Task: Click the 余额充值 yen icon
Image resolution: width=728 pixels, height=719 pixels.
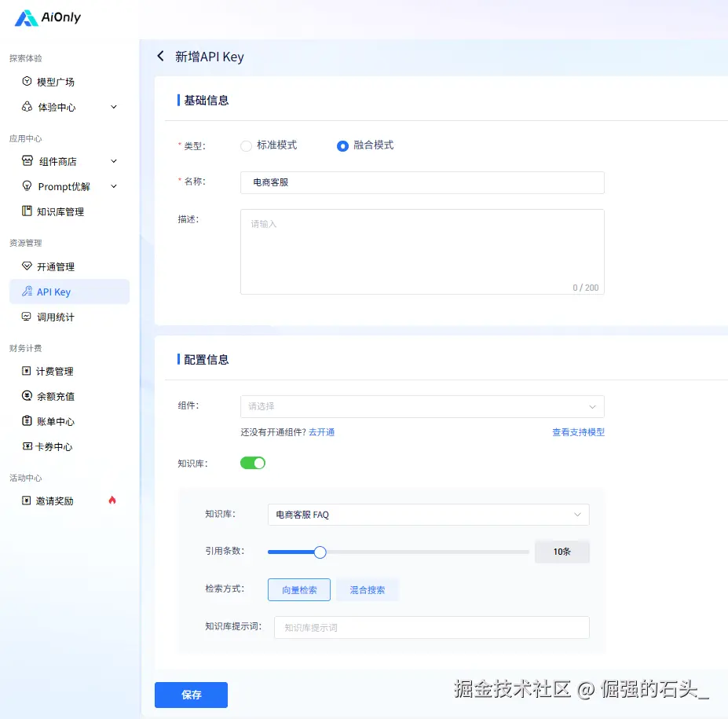Action: coord(27,396)
